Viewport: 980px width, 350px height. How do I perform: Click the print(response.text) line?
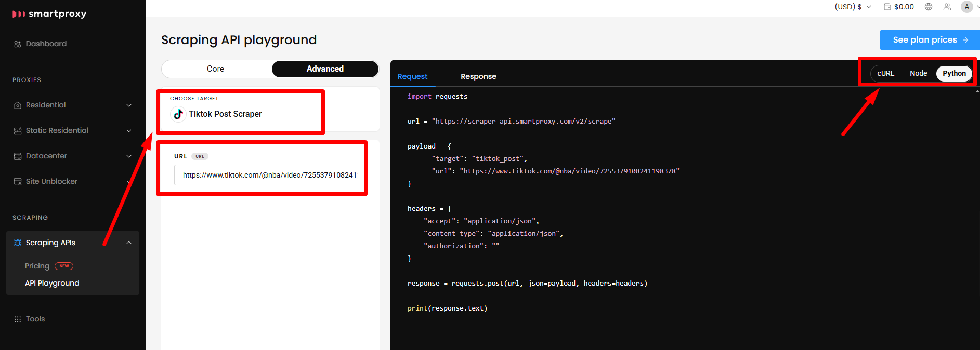click(447, 308)
